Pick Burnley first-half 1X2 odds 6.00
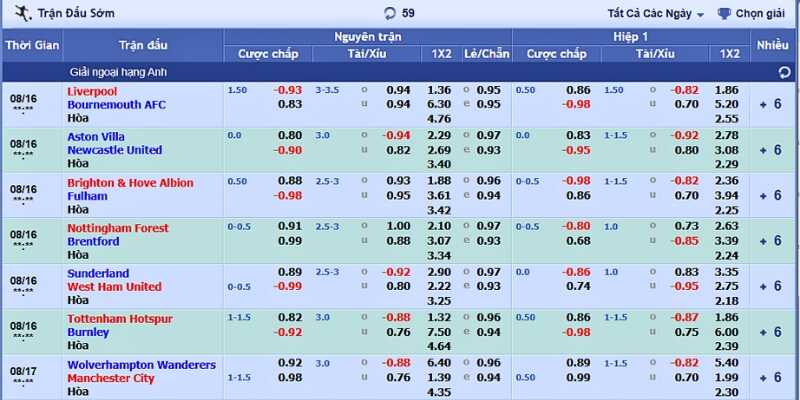 pyautogui.click(x=727, y=332)
